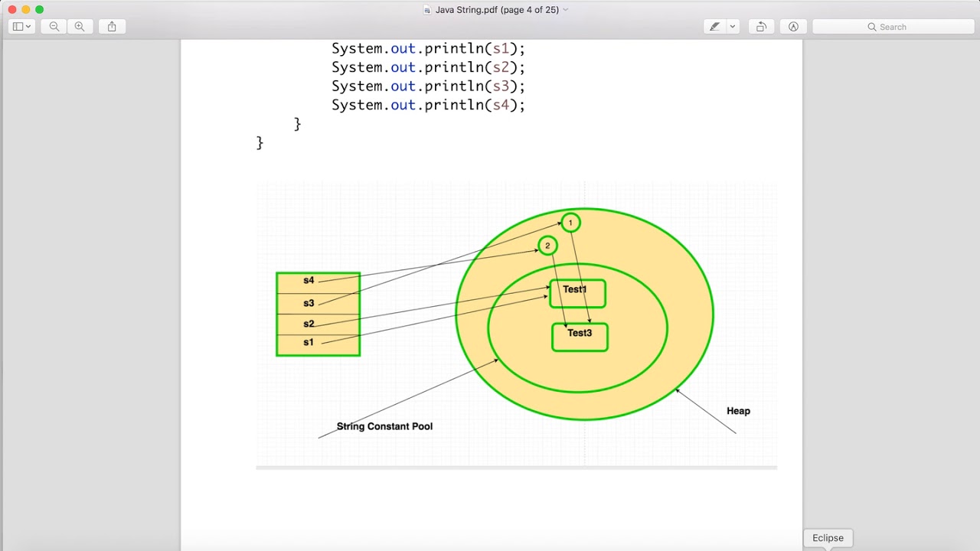Click the s1 row in stack
980x551 pixels.
[318, 345]
